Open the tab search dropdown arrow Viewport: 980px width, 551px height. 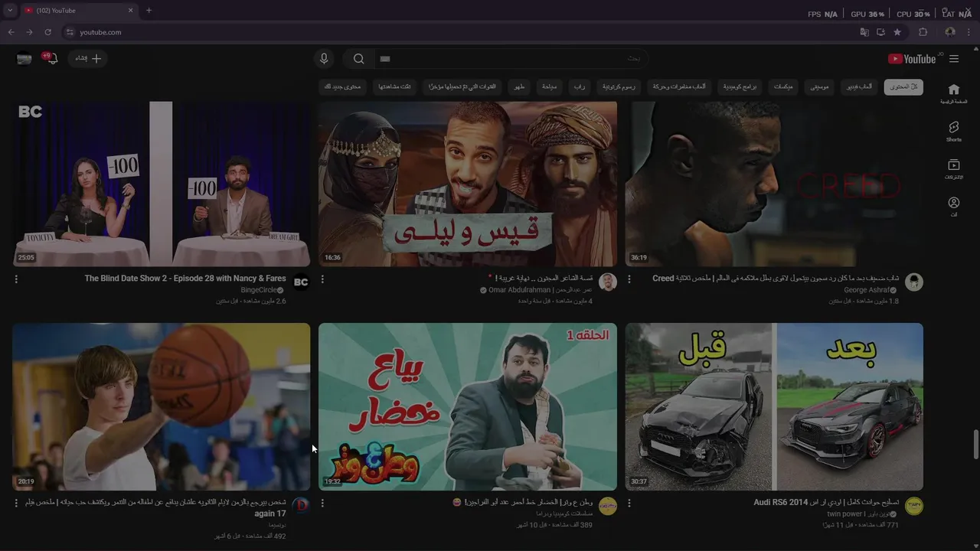coord(9,11)
